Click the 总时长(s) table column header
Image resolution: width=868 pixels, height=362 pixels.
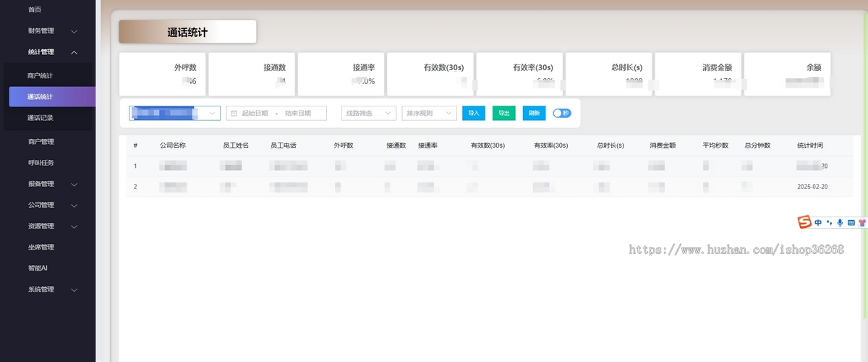[610, 146]
